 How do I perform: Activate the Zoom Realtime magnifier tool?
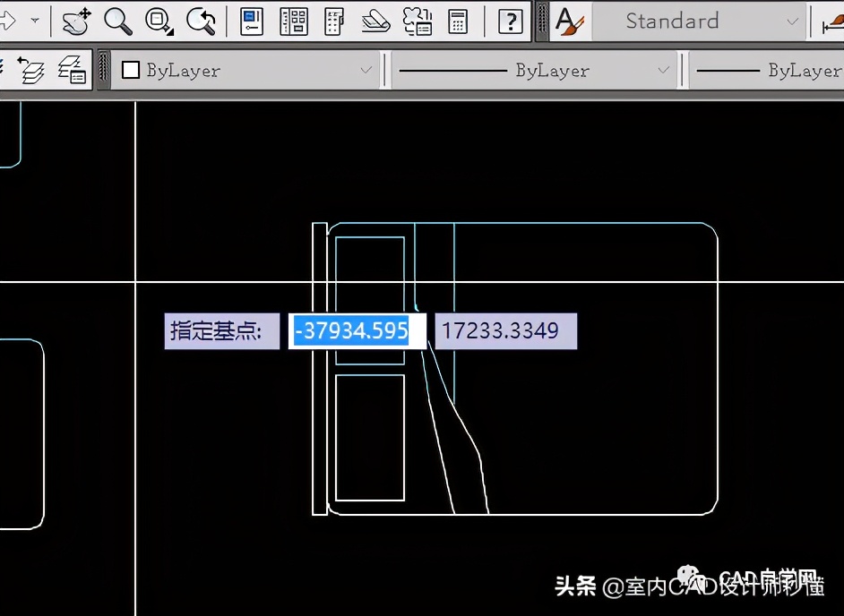117,21
